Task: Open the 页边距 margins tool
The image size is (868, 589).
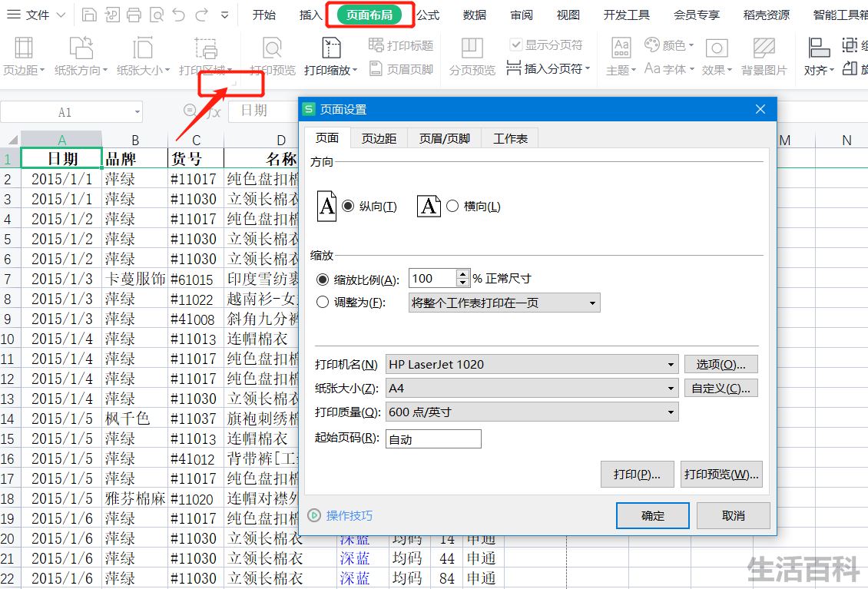Action: point(23,56)
